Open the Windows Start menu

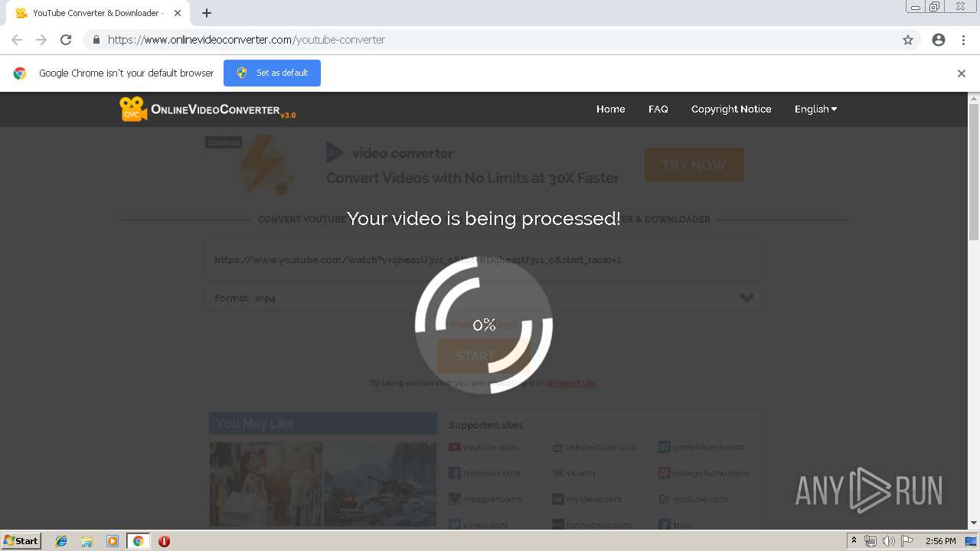21,541
